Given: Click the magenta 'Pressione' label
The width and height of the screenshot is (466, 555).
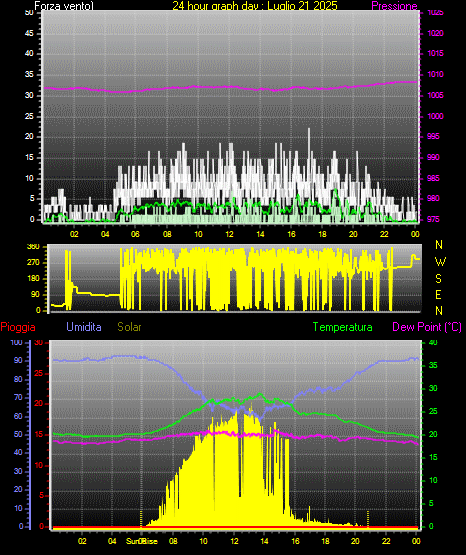Looking at the screenshot, I should click(x=394, y=6).
